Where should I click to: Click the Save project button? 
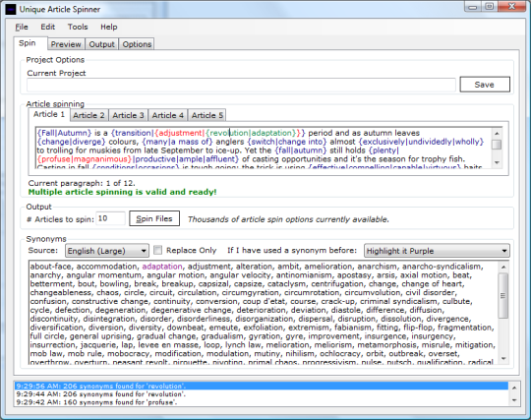pyautogui.click(x=485, y=85)
